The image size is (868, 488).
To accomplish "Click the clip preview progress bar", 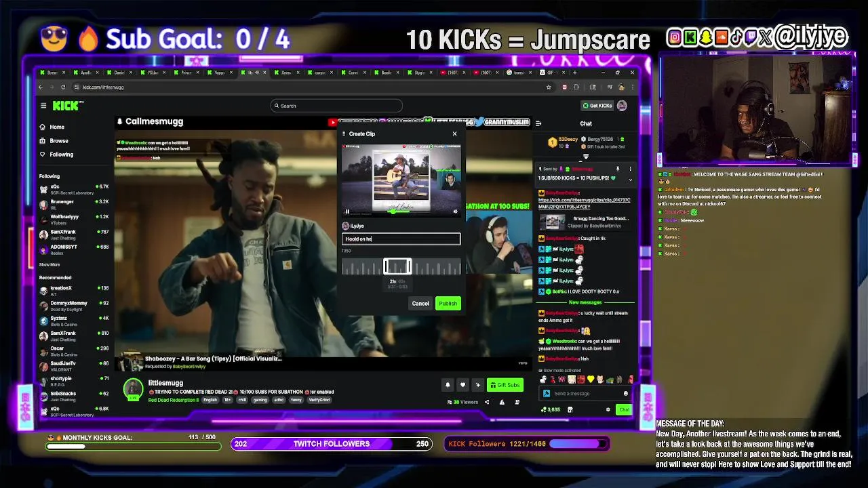I will [400, 211].
